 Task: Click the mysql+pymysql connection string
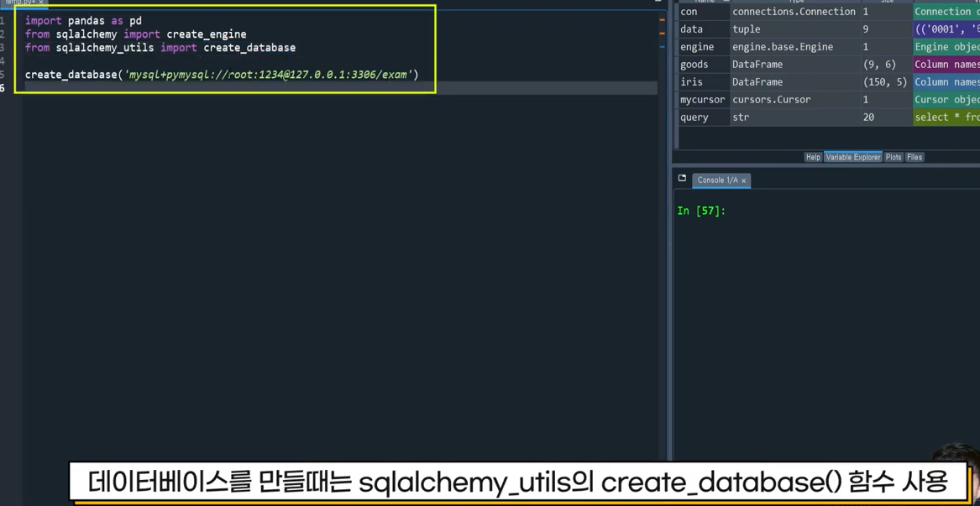coord(268,75)
